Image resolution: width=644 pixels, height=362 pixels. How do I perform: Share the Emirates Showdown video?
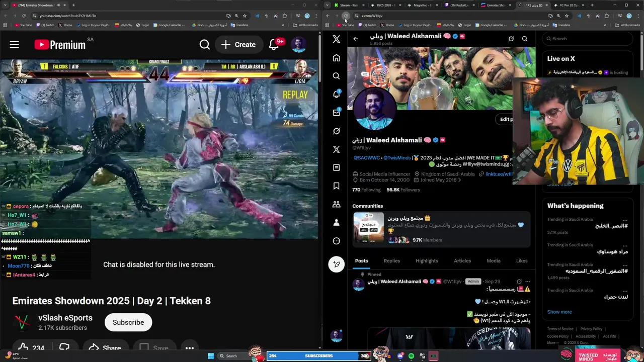click(105, 348)
